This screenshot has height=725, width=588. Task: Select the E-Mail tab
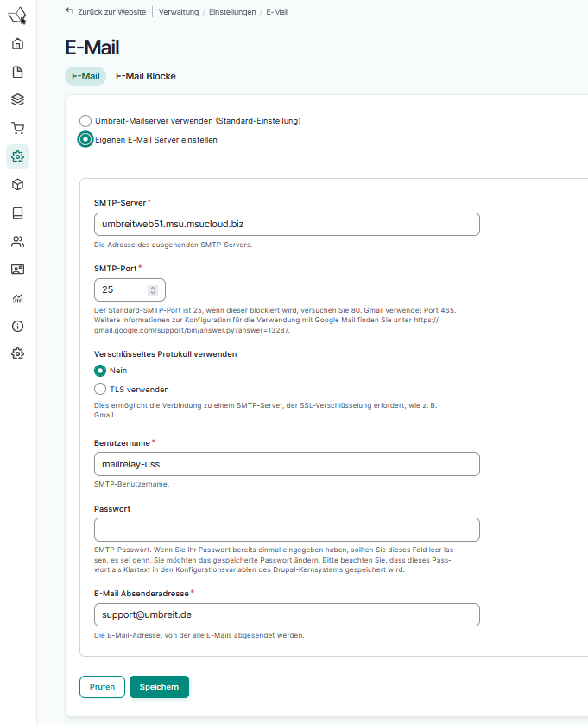point(85,76)
